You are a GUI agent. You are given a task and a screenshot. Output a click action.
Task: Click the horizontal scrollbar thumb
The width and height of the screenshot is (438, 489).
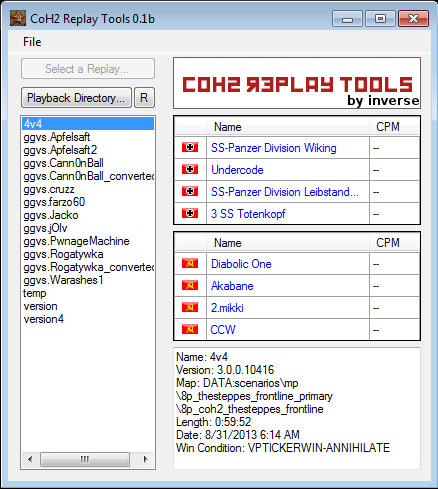(85, 459)
